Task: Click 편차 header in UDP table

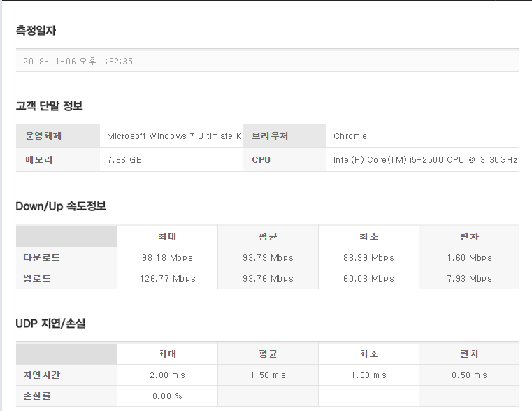Action: [x=469, y=354]
